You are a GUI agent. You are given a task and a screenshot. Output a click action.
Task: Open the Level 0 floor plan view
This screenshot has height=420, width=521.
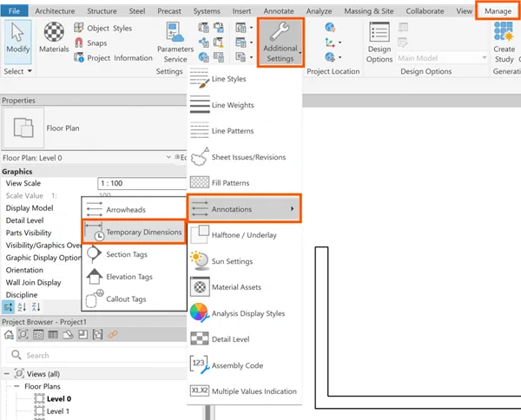59,399
